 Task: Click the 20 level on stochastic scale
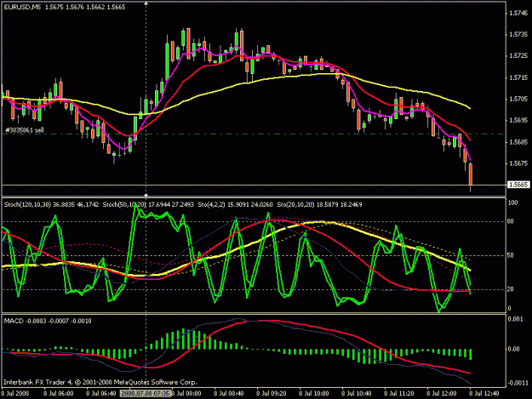click(510, 289)
